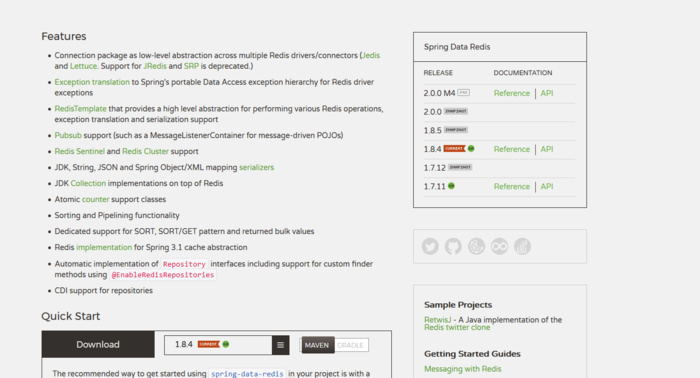Click 'Sorting and Pipelining functionality' bullet
The width and height of the screenshot is (700, 378).
117,216
